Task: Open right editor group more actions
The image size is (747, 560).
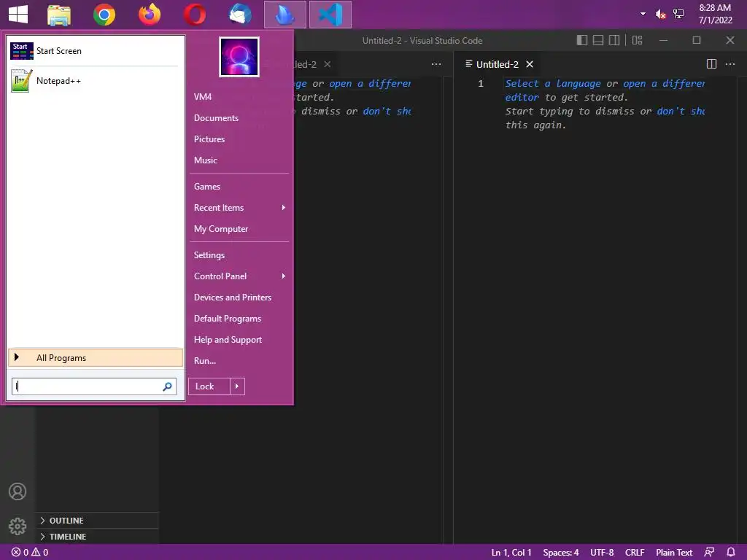Action: pos(729,64)
